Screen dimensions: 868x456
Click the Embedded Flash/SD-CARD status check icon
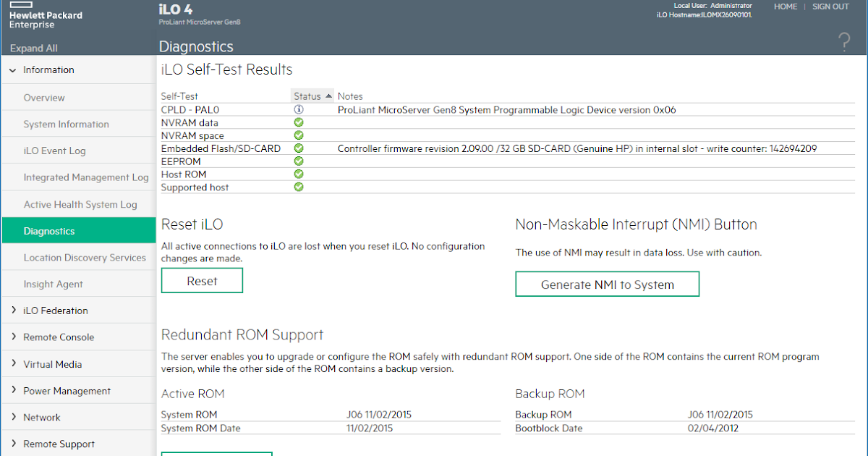pyautogui.click(x=299, y=148)
